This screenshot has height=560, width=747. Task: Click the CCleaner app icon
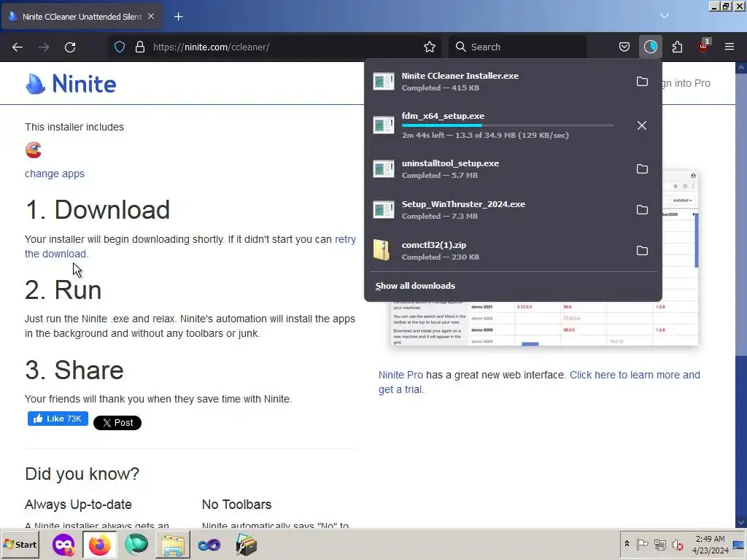tap(34, 150)
